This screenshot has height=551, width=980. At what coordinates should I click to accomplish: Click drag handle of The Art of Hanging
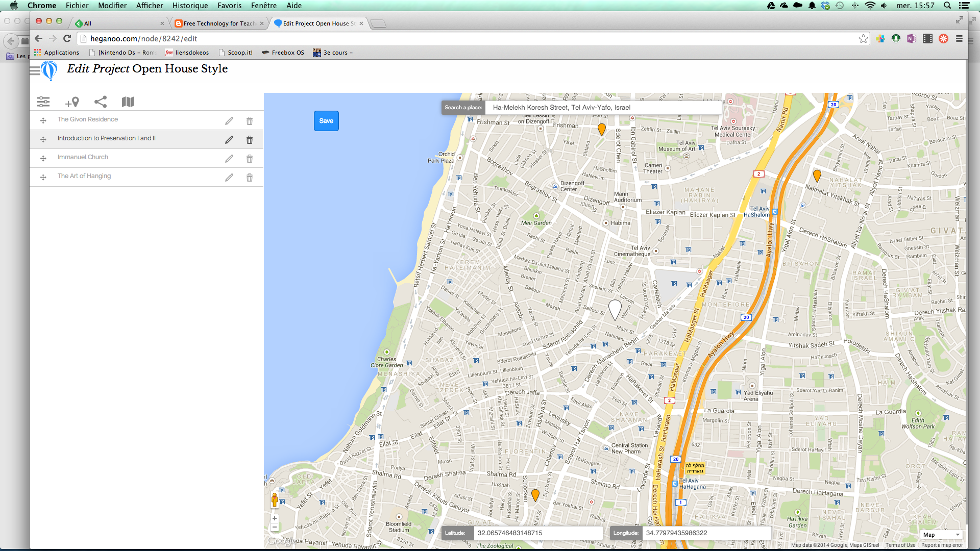[x=43, y=178]
